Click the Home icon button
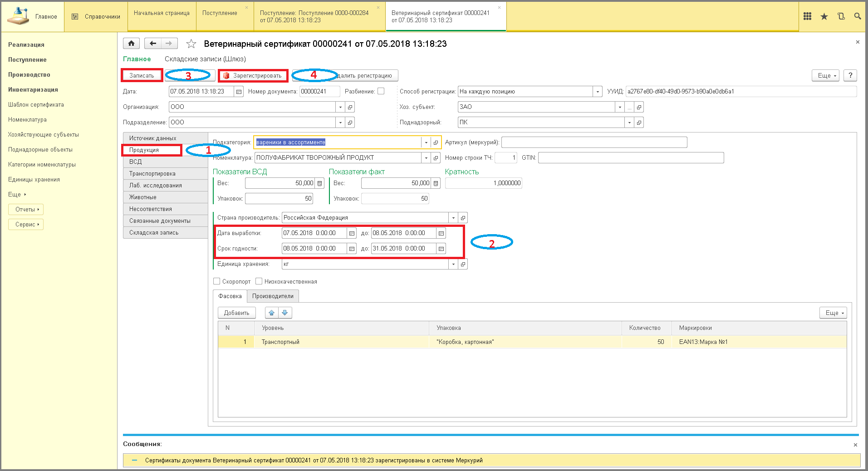 pyautogui.click(x=131, y=44)
